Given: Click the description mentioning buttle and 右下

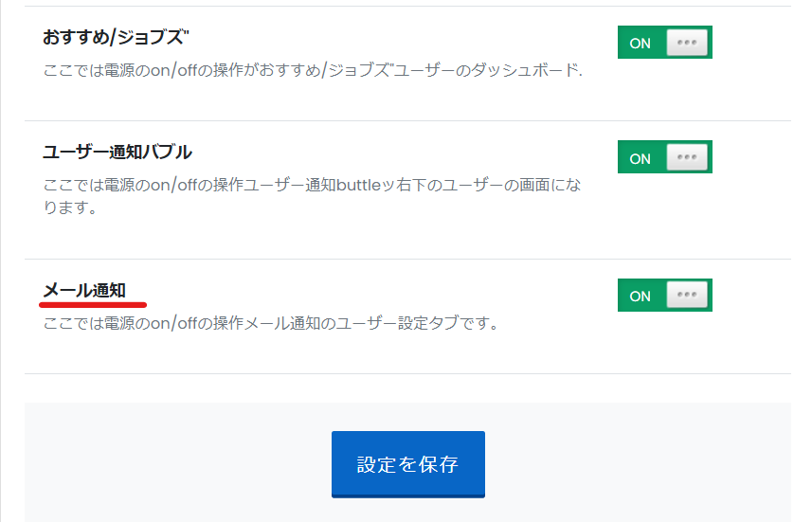Looking at the screenshot, I should click(312, 196).
